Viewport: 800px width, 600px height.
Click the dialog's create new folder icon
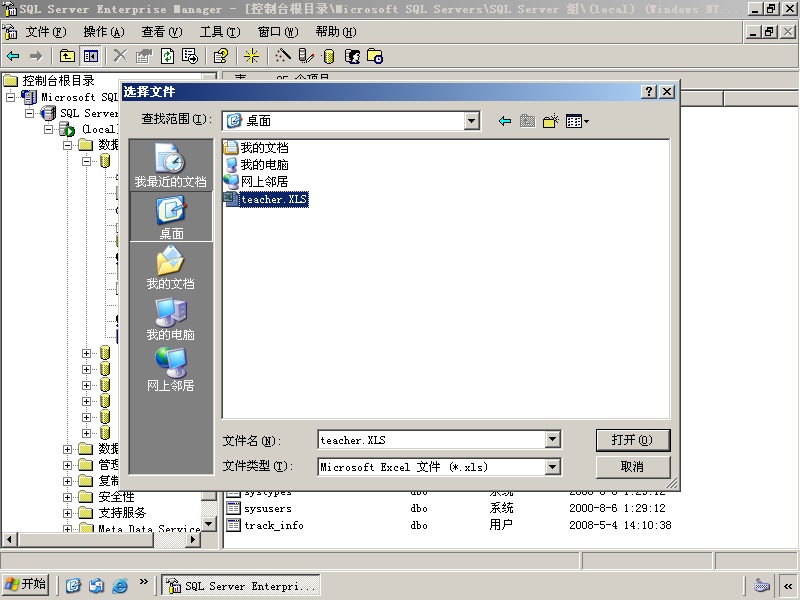coord(551,121)
